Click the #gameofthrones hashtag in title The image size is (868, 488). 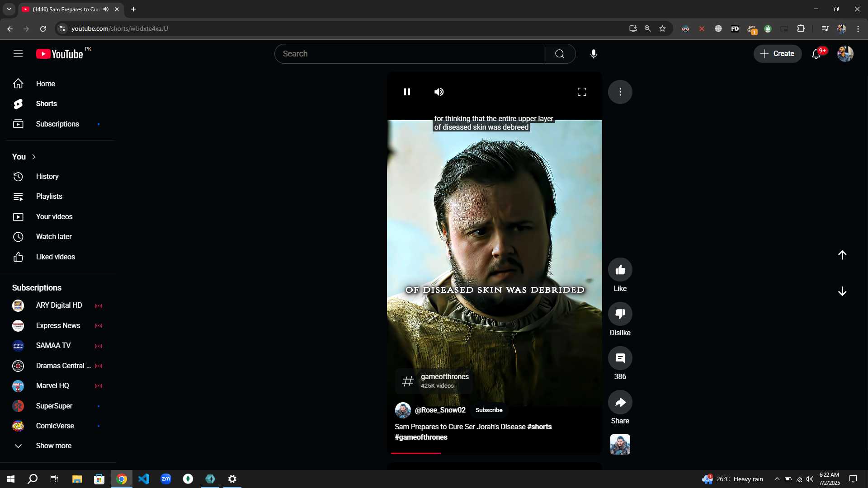click(421, 437)
